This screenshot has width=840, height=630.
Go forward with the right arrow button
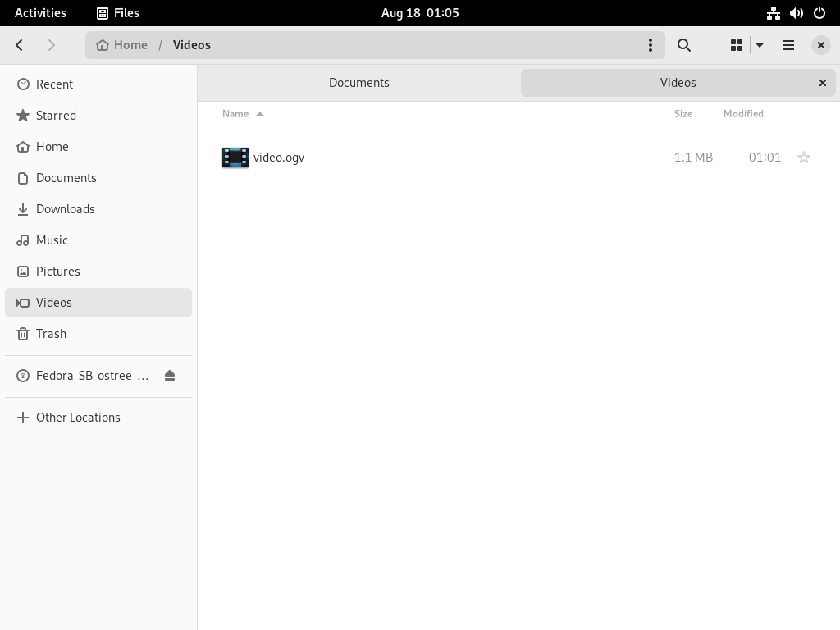[52, 45]
